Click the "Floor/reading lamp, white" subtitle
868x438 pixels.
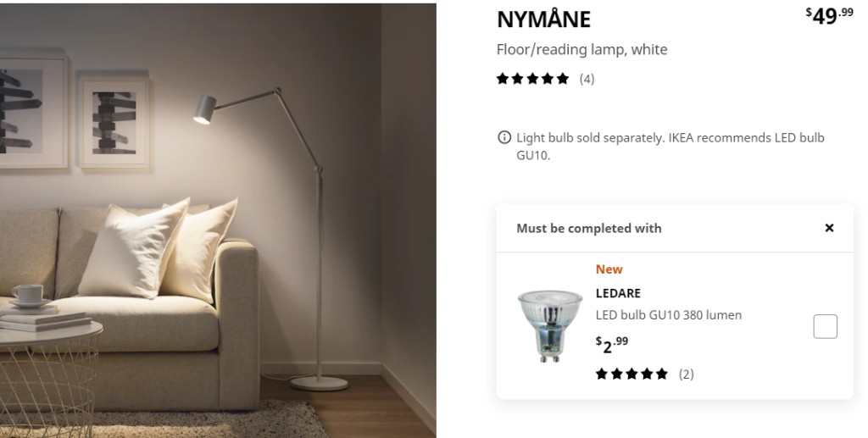pos(581,49)
